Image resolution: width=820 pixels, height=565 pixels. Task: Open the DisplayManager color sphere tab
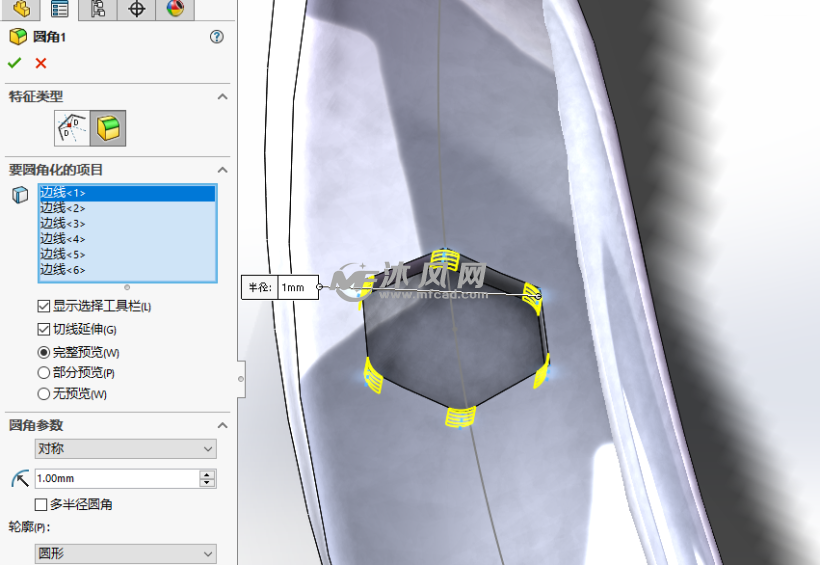point(175,8)
